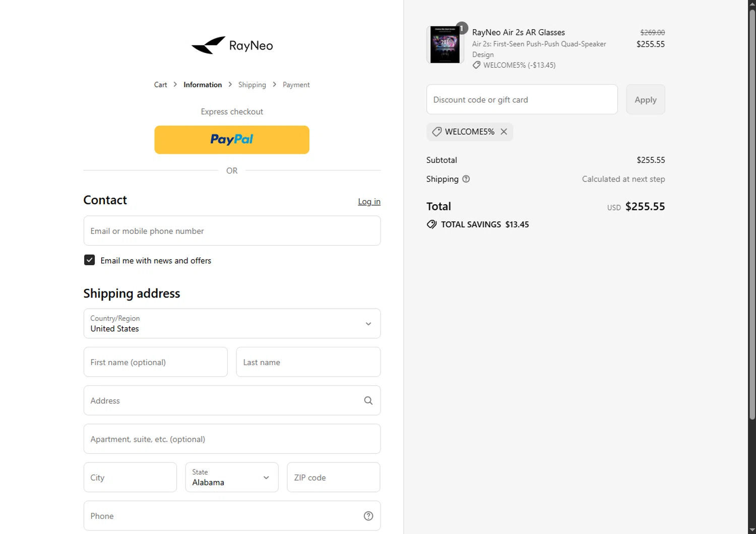Pay with the PayPal express button
The image size is (756, 534).
pyautogui.click(x=232, y=140)
